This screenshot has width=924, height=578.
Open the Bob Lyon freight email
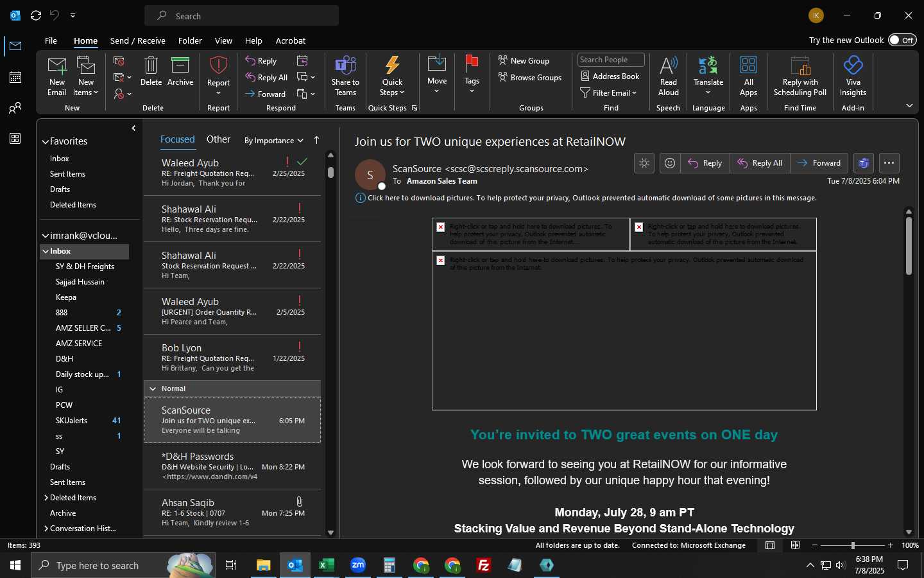click(x=232, y=358)
